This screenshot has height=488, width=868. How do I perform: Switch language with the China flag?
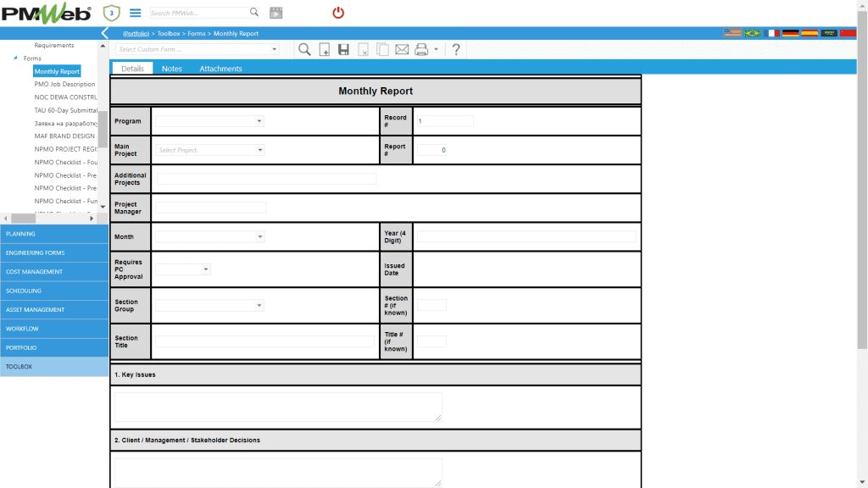(848, 33)
